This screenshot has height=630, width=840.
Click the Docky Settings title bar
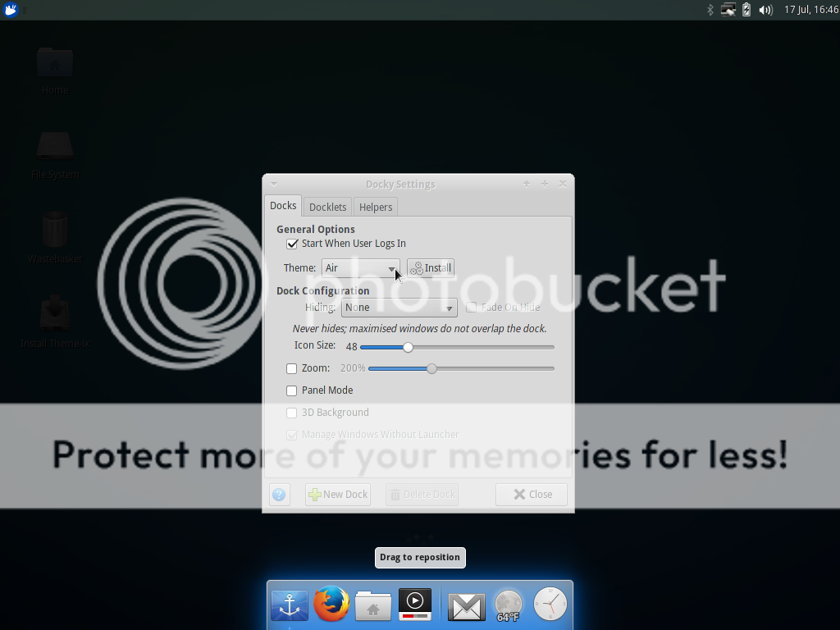coord(400,185)
